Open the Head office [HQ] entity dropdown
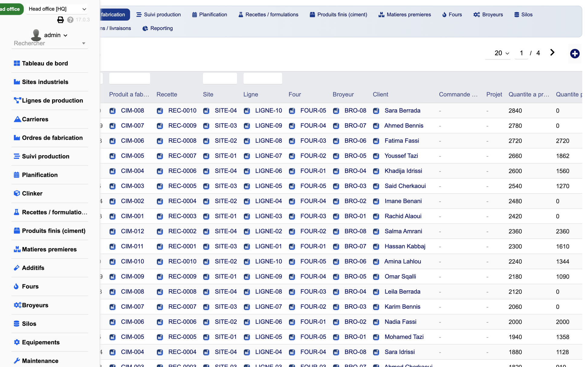588x367 pixels. [57, 9]
